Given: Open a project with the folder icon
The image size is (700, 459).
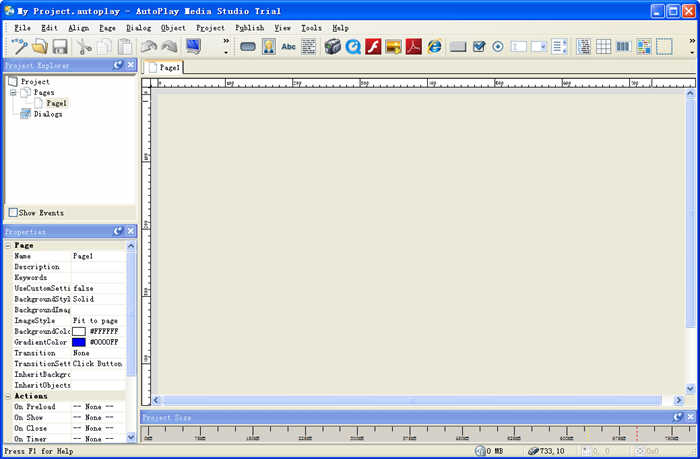Looking at the screenshot, I should [x=40, y=46].
